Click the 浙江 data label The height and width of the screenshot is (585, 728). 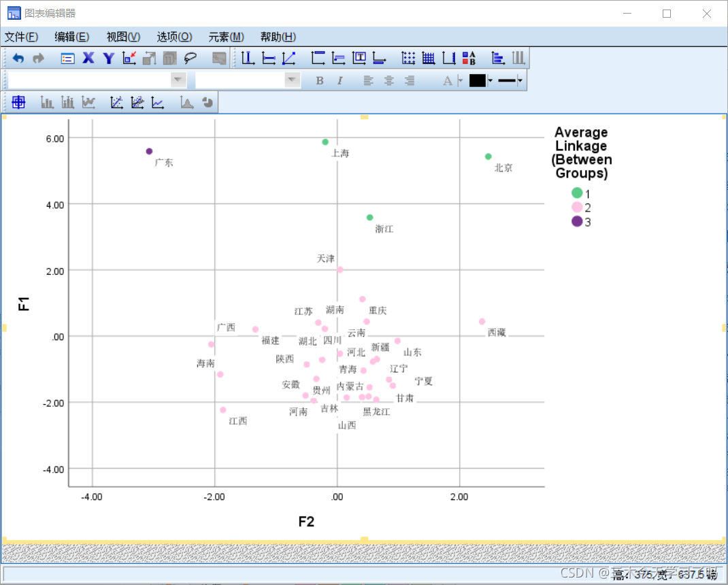click(384, 229)
